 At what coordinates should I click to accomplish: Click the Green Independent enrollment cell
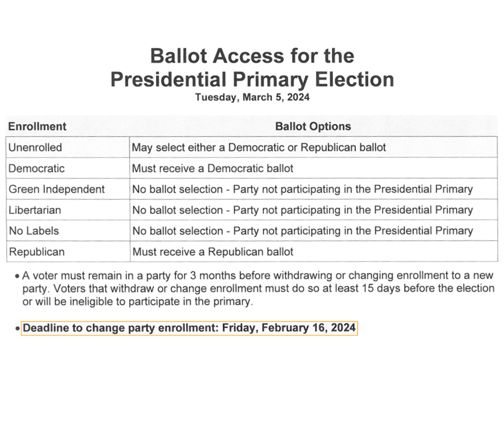(68, 189)
